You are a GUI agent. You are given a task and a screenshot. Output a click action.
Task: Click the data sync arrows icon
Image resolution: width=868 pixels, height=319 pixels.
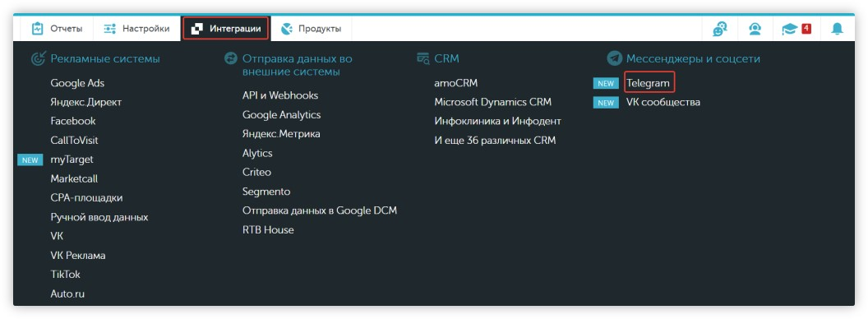(231, 58)
